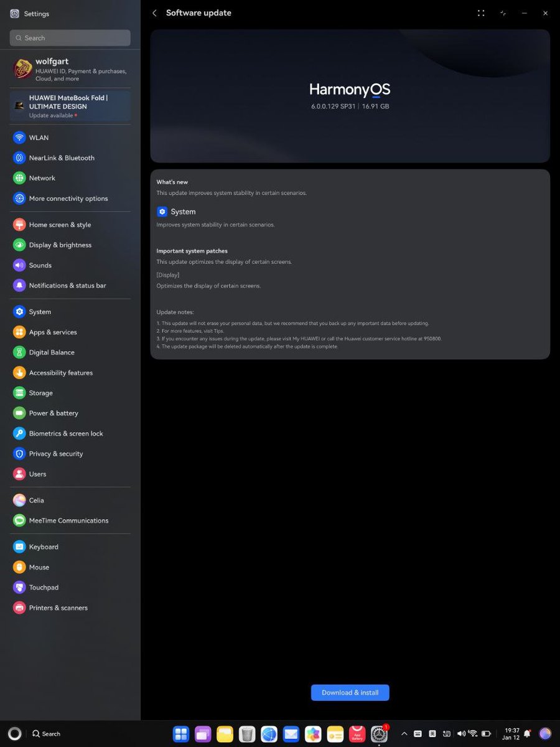The image size is (560, 747).
Task: Open the Users settings icon
Action: pos(19,474)
